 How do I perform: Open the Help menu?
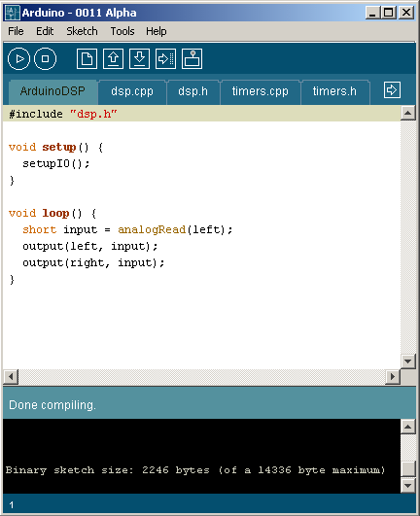coord(157,31)
